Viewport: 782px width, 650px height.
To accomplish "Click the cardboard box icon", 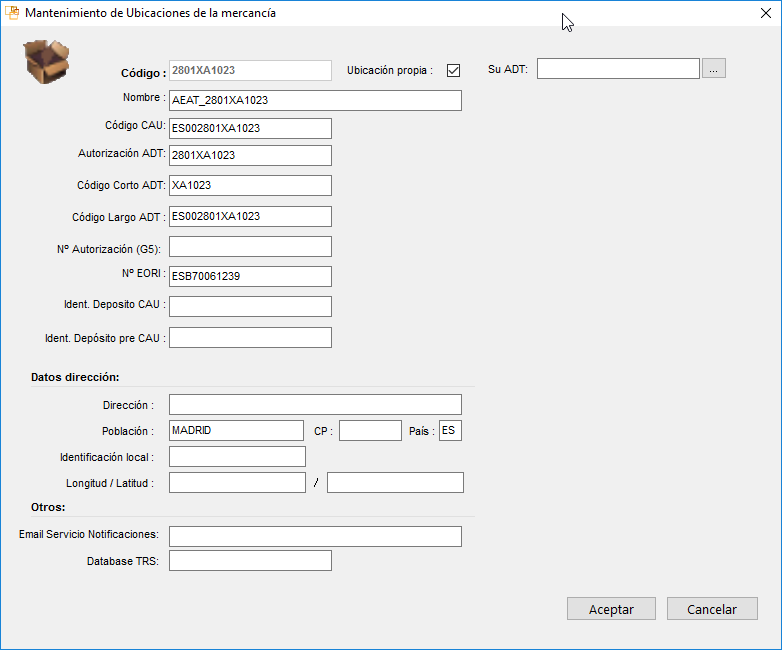I will [46, 62].
